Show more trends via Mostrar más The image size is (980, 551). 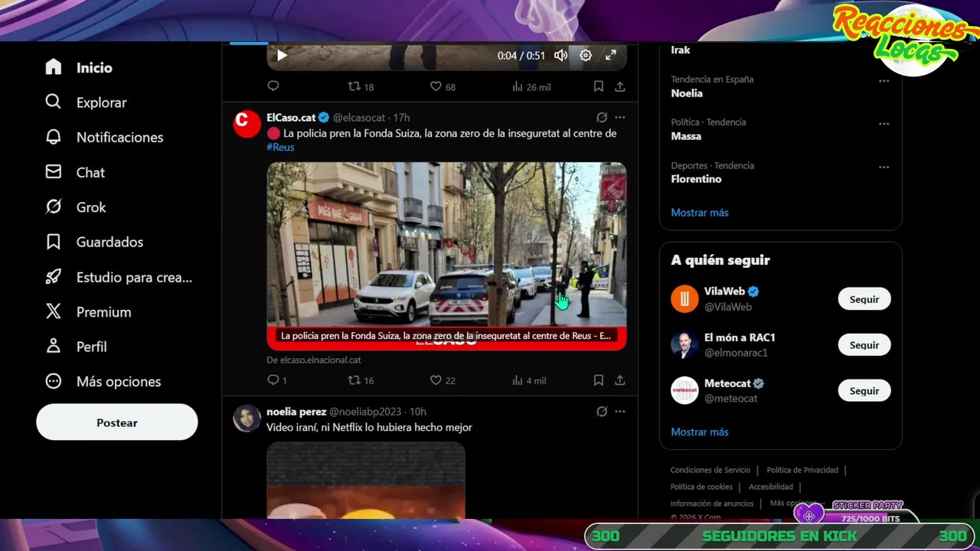click(x=700, y=212)
